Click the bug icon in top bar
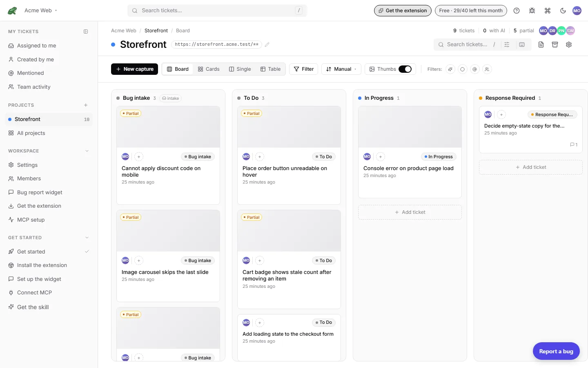This screenshot has width=588, height=368. pyautogui.click(x=532, y=11)
